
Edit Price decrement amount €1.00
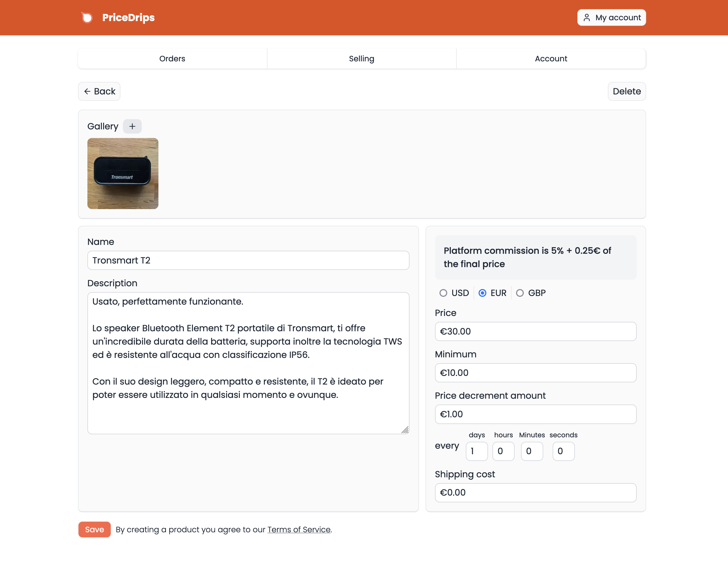click(x=536, y=414)
